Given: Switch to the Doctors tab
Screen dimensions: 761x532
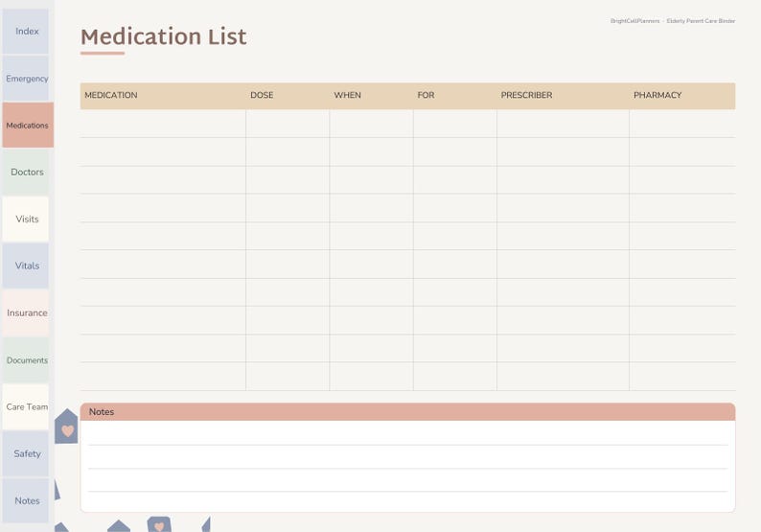Looking at the screenshot, I should (x=26, y=172).
